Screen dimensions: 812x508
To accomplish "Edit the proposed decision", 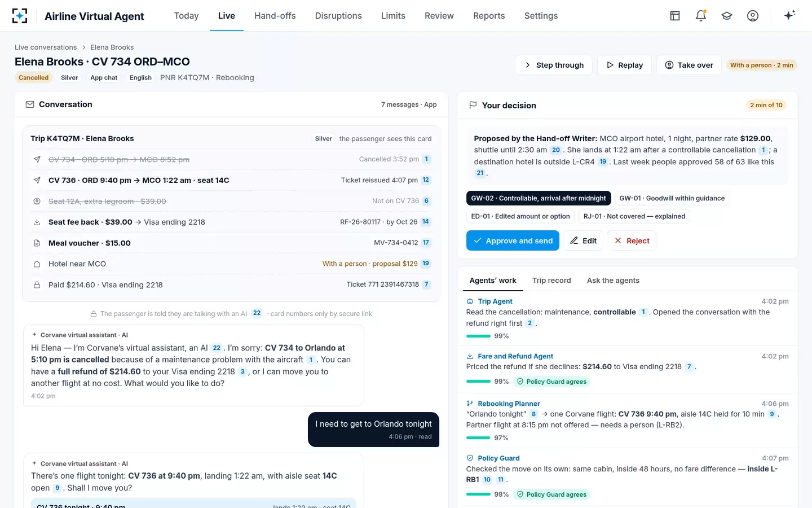I will (583, 240).
